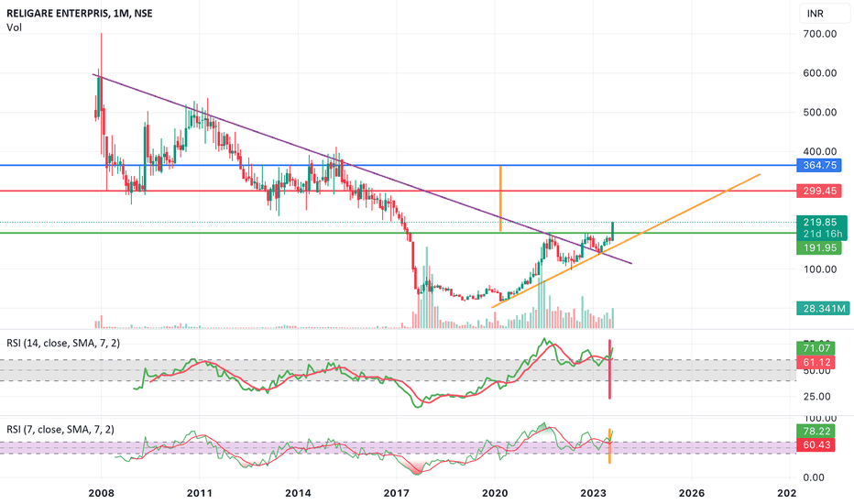854x504 pixels.
Task: Click the 700.00 price axis label
Action: (820, 34)
